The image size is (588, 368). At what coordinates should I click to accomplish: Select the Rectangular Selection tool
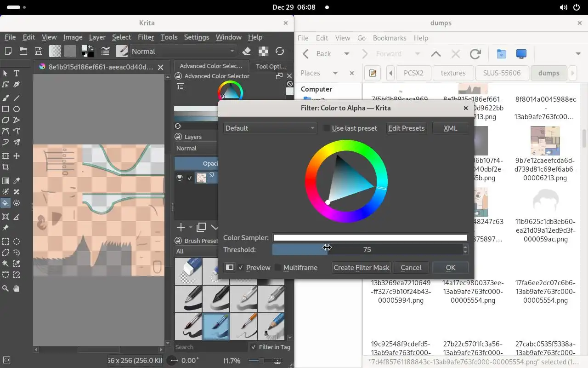[6, 241]
